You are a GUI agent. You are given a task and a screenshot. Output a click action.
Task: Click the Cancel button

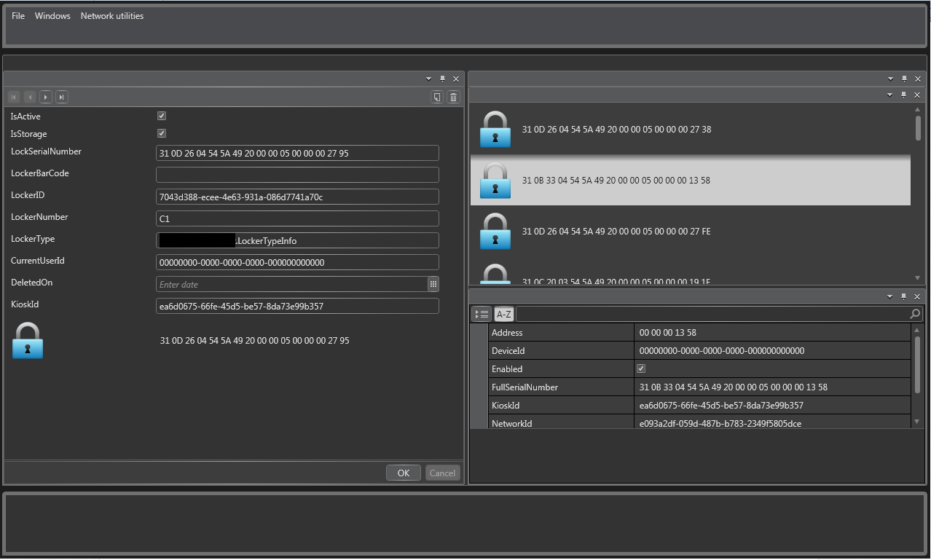442,472
